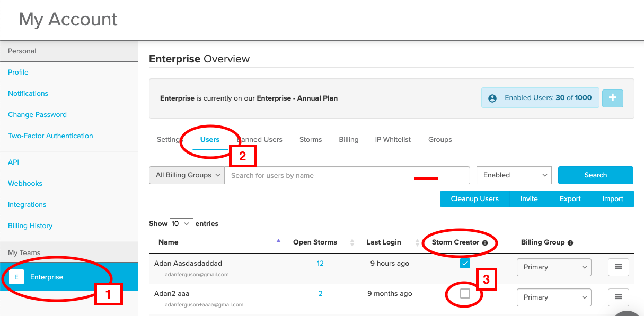
Task: Sort by Name column arrow
Action: click(279, 241)
